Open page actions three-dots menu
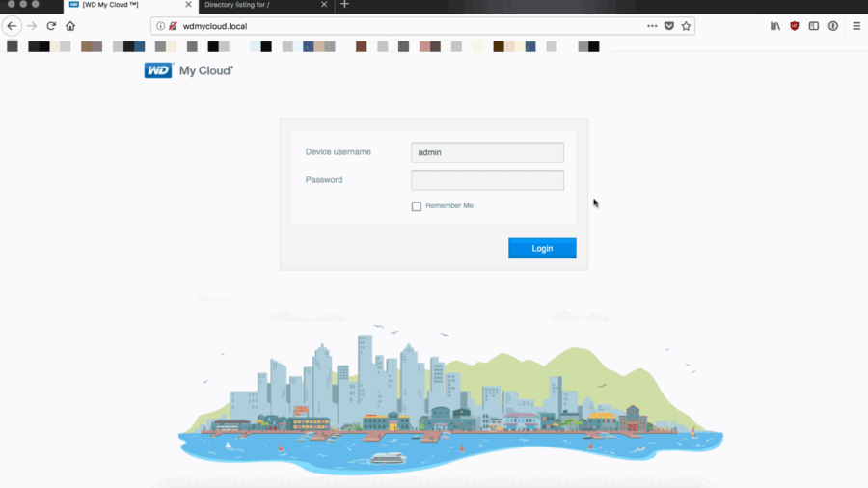 652,26
